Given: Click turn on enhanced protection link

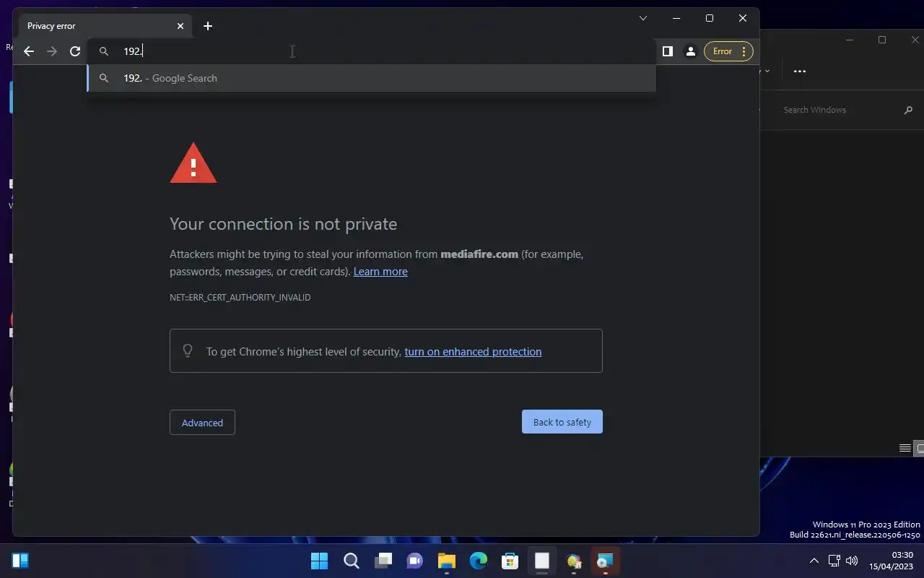Looking at the screenshot, I should (x=473, y=352).
